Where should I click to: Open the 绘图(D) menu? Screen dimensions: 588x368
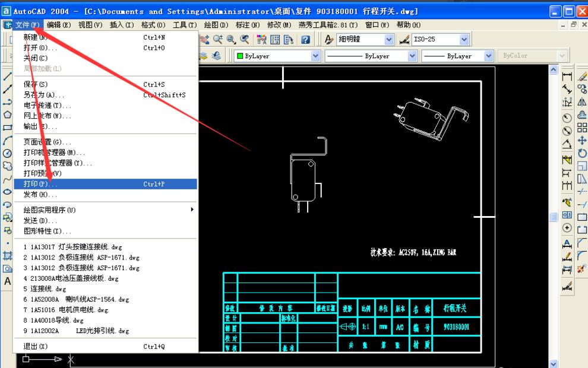[x=216, y=25]
